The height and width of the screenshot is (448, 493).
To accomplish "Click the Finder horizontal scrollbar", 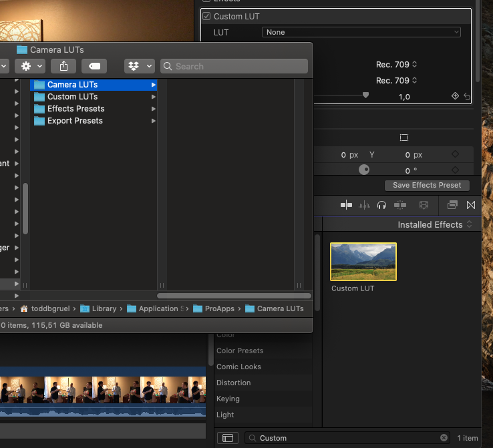I will click(234, 296).
